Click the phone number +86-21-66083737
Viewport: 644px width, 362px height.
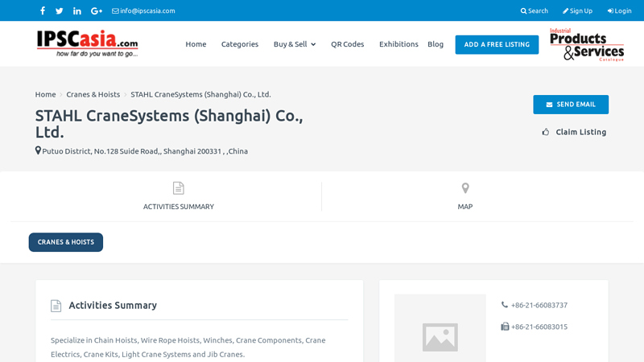tap(539, 306)
